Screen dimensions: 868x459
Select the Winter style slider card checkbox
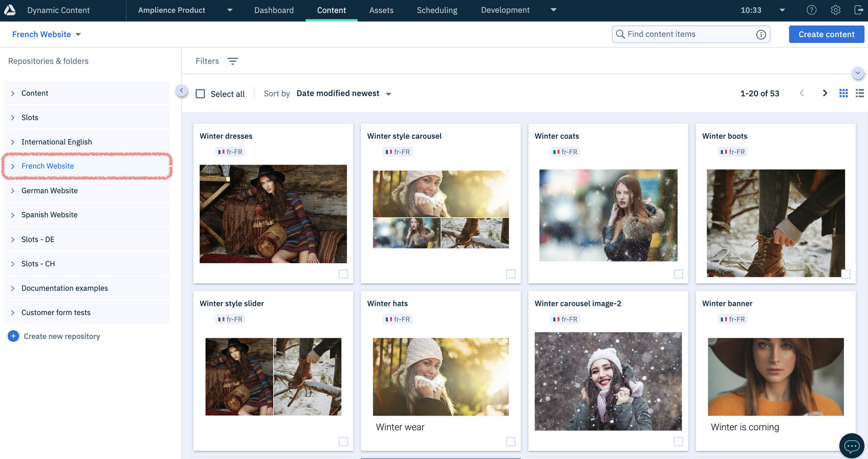tap(343, 441)
